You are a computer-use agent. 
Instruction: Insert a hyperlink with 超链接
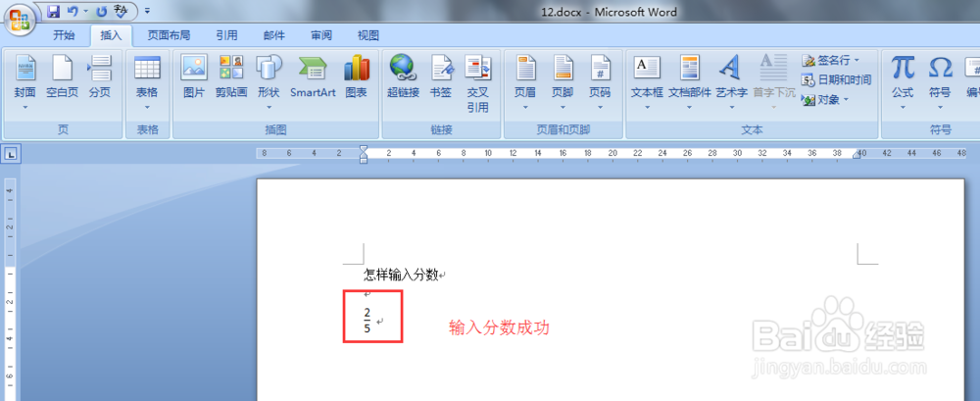[403, 76]
